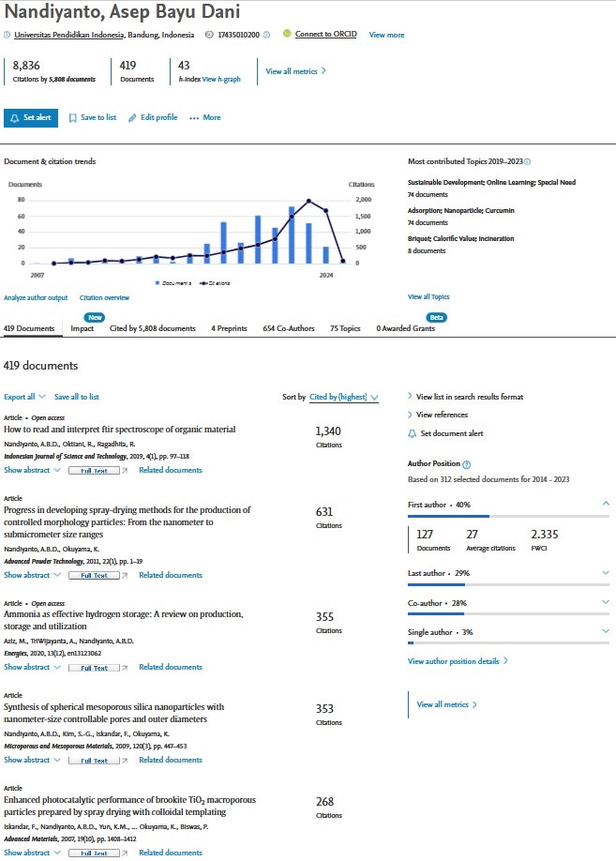Click info icon beside Author Position

pos(467,464)
